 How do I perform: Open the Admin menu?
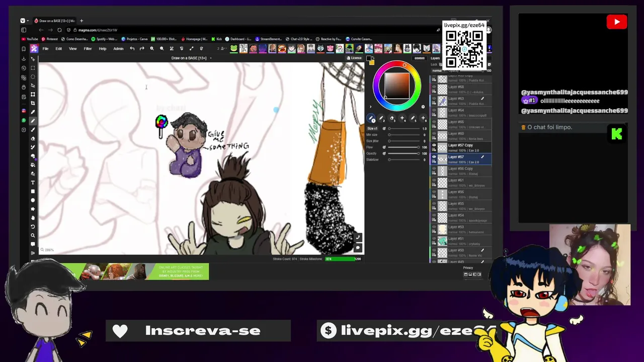pyautogui.click(x=118, y=49)
